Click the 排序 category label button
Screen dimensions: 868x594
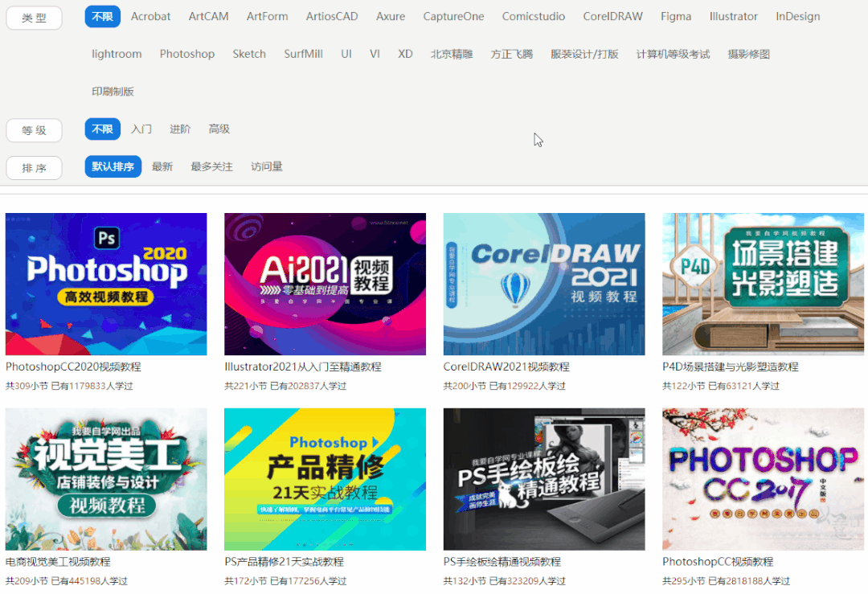(x=34, y=168)
